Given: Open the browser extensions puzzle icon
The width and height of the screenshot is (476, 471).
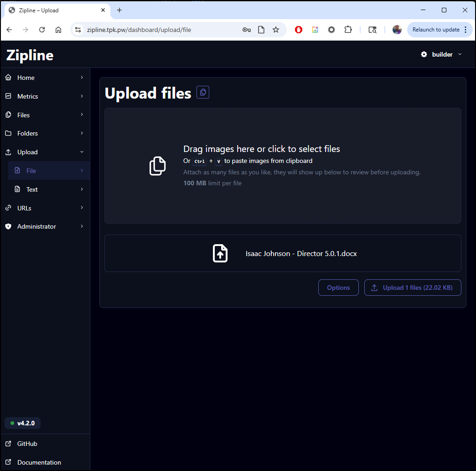Looking at the screenshot, I should [x=348, y=30].
